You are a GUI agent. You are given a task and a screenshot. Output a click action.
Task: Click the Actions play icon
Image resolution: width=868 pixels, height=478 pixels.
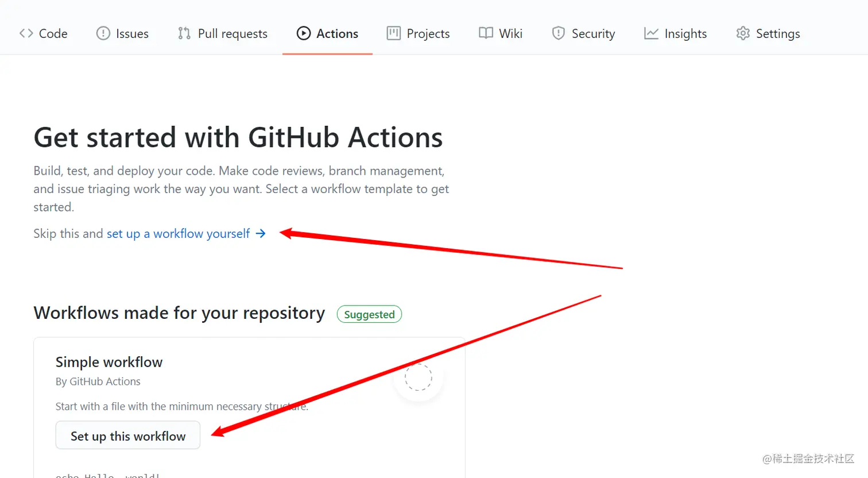(x=303, y=33)
